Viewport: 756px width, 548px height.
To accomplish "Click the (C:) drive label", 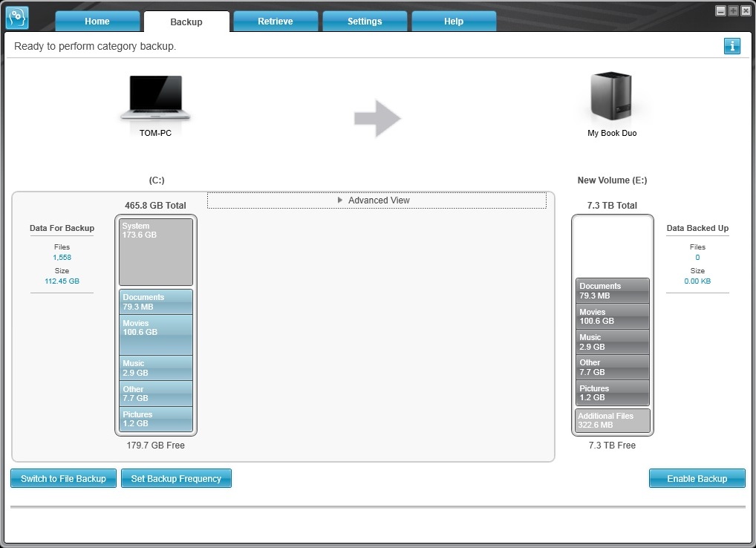I will (157, 180).
